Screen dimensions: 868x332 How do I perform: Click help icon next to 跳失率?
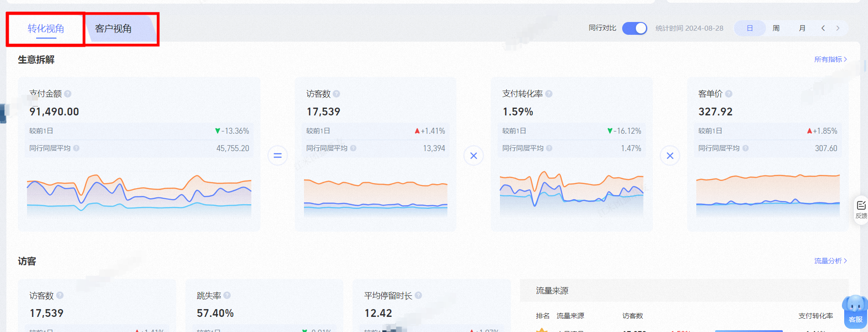pos(227,296)
